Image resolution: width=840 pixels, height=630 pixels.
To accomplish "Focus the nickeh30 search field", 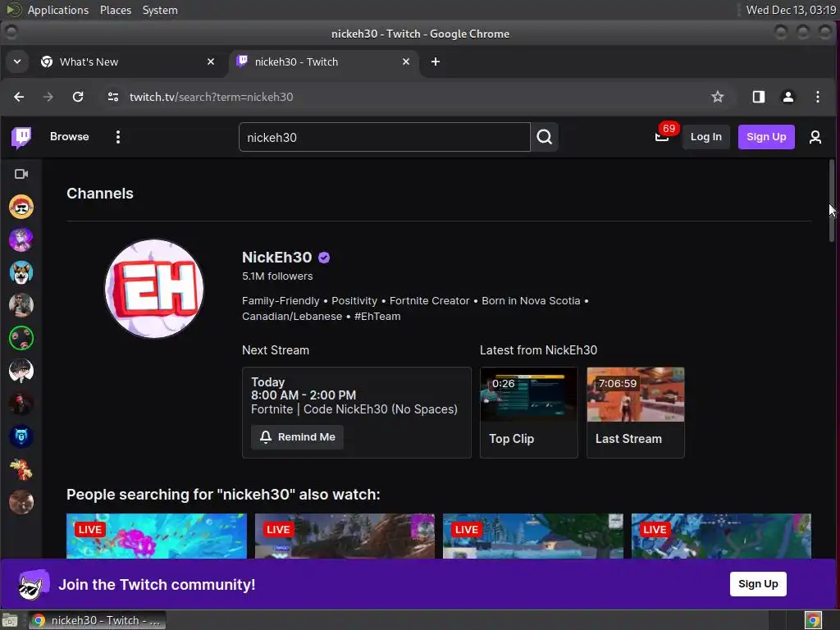I will pyautogui.click(x=384, y=137).
